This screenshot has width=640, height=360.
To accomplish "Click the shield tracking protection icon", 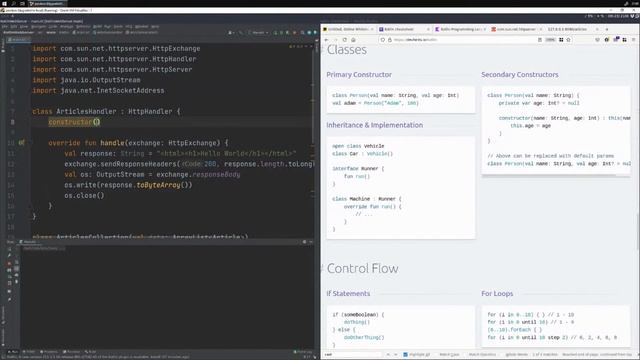I will tap(382, 40).
